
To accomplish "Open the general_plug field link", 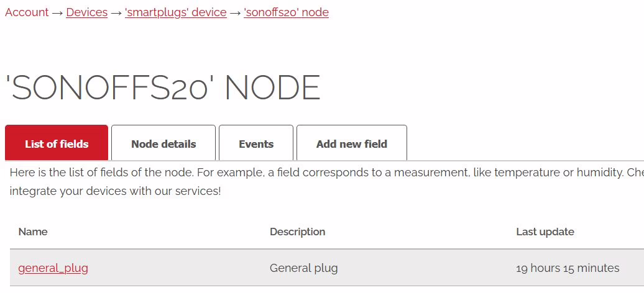I will [x=53, y=268].
